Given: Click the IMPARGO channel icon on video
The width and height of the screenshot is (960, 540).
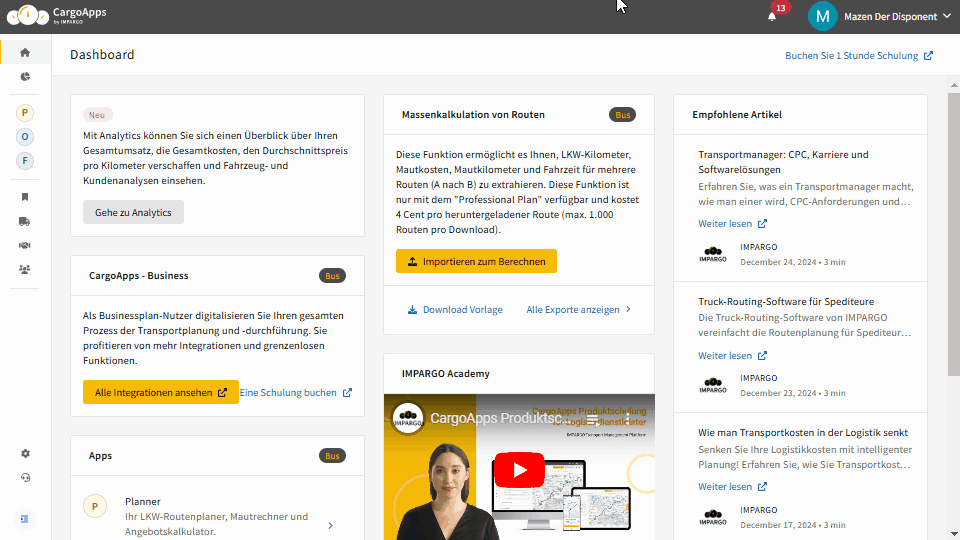Looking at the screenshot, I should click(408, 418).
